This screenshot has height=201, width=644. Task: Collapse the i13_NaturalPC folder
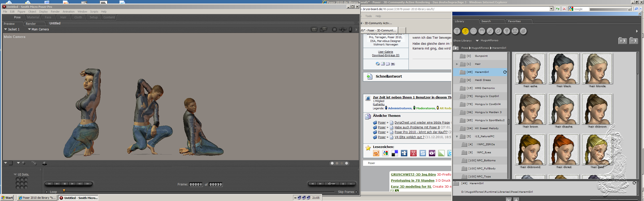(x=457, y=136)
